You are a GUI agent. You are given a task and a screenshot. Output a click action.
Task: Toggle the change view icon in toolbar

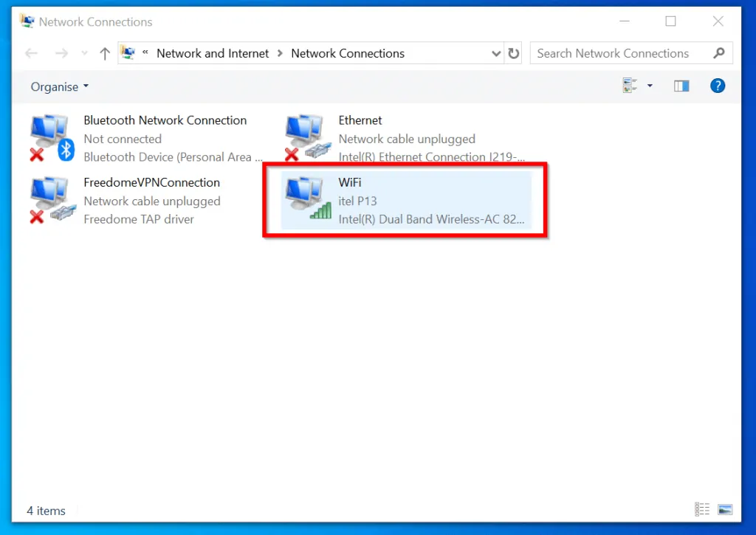pyautogui.click(x=630, y=86)
